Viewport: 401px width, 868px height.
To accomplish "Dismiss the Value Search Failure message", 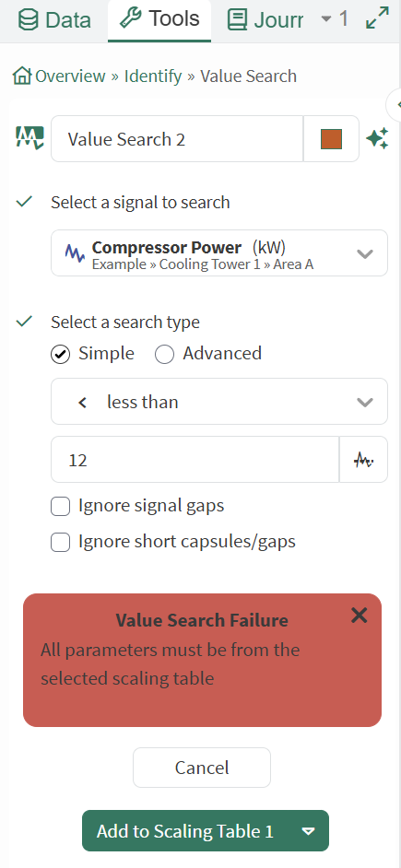I will tap(359, 615).
